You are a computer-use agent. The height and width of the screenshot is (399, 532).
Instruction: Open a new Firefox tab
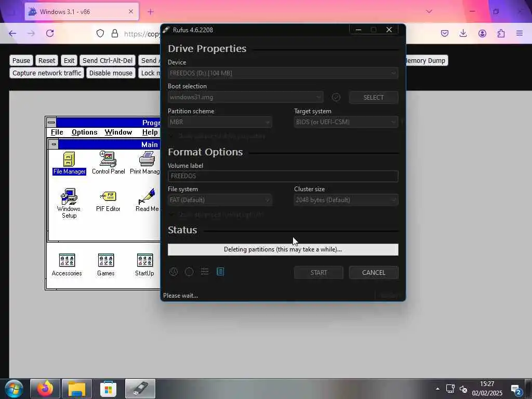[x=151, y=11]
